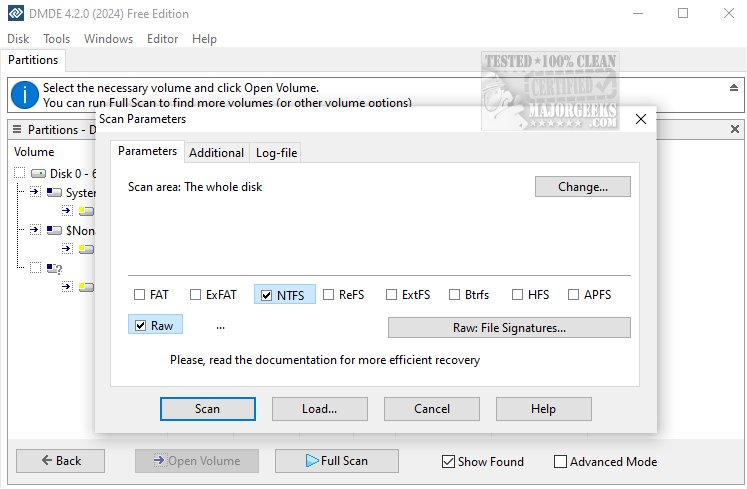Collapse the info hint with eject arrow

pos(734,88)
